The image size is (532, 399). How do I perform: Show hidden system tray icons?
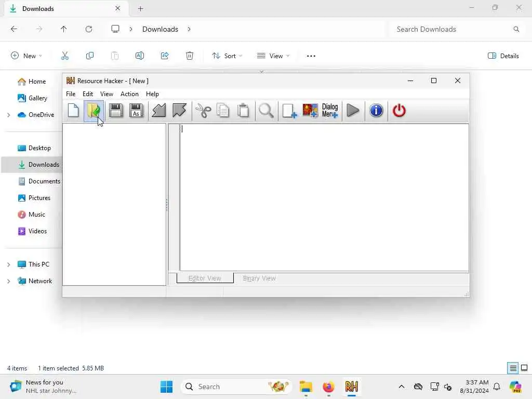tap(402, 387)
